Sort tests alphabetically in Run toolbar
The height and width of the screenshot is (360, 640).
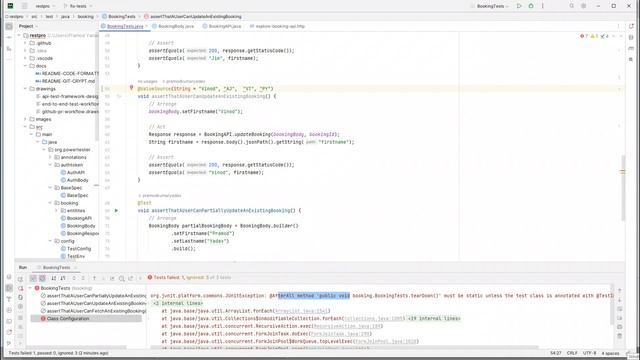click(53, 278)
